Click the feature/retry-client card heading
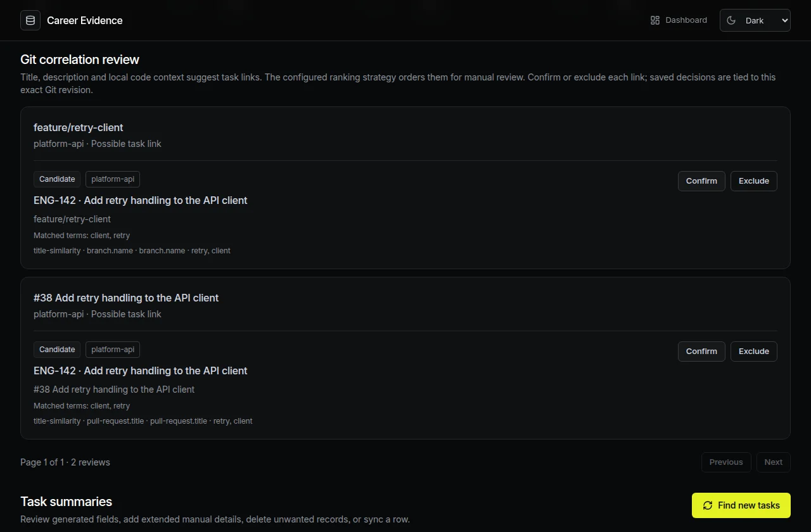811x532 pixels. click(x=79, y=127)
